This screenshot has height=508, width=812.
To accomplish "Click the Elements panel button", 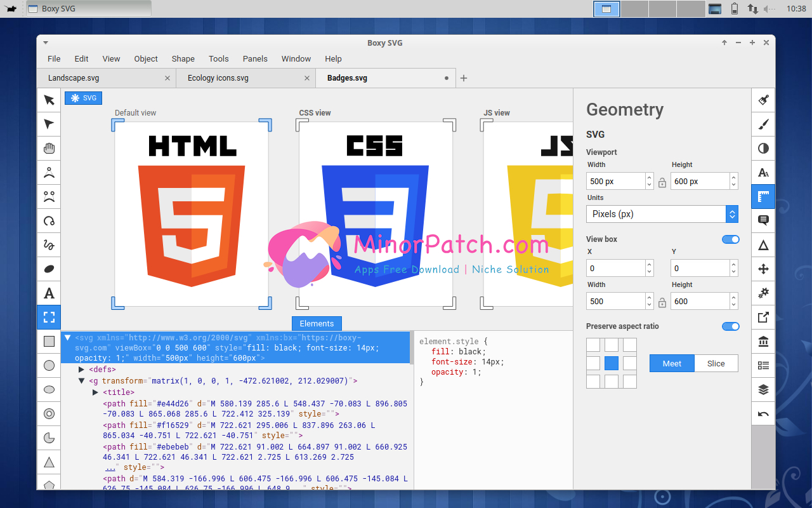I will 317,323.
